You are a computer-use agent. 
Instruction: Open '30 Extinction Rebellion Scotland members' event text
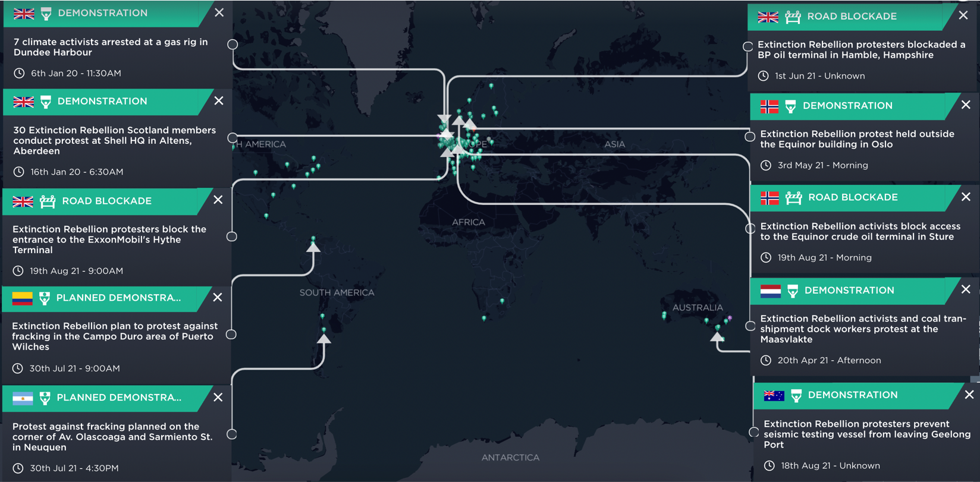115,140
